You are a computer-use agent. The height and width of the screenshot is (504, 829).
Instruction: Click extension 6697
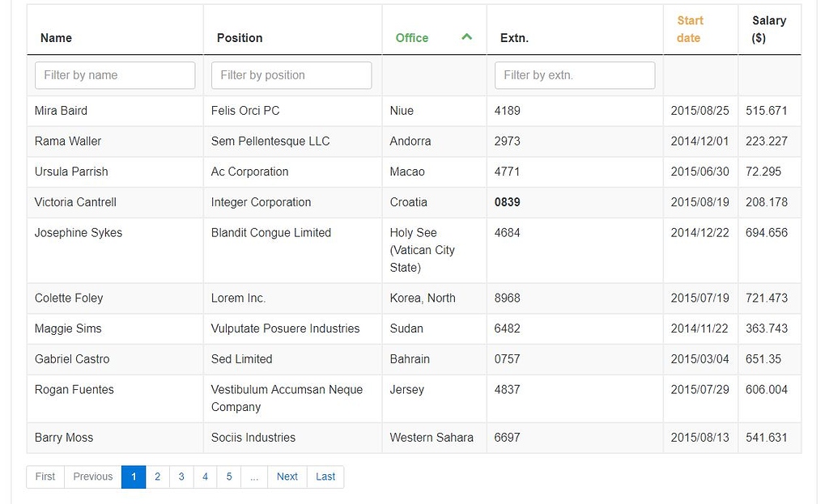coord(507,438)
